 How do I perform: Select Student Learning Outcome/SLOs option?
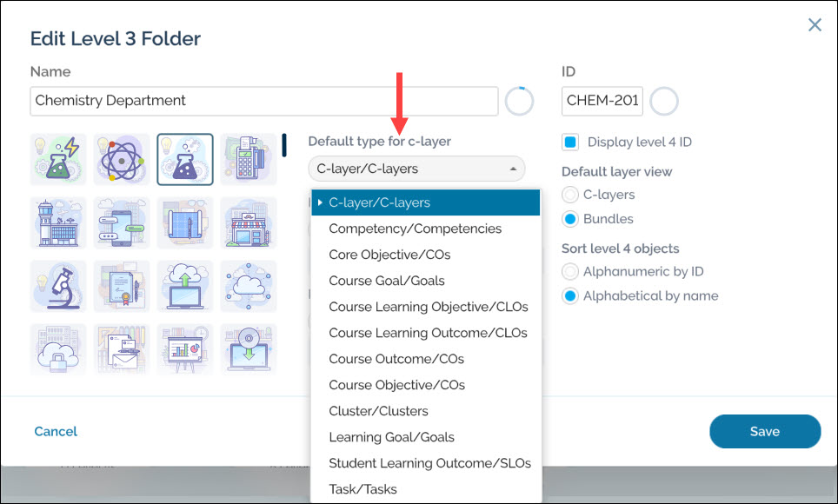(429, 463)
